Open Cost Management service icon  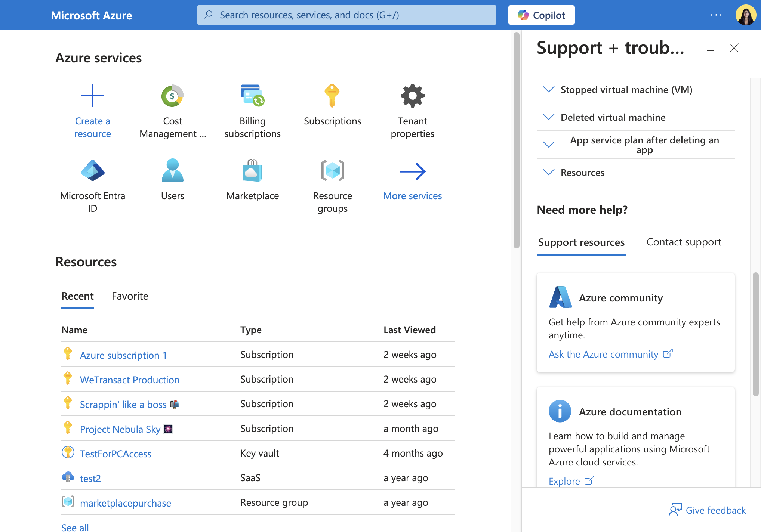(x=172, y=96)
